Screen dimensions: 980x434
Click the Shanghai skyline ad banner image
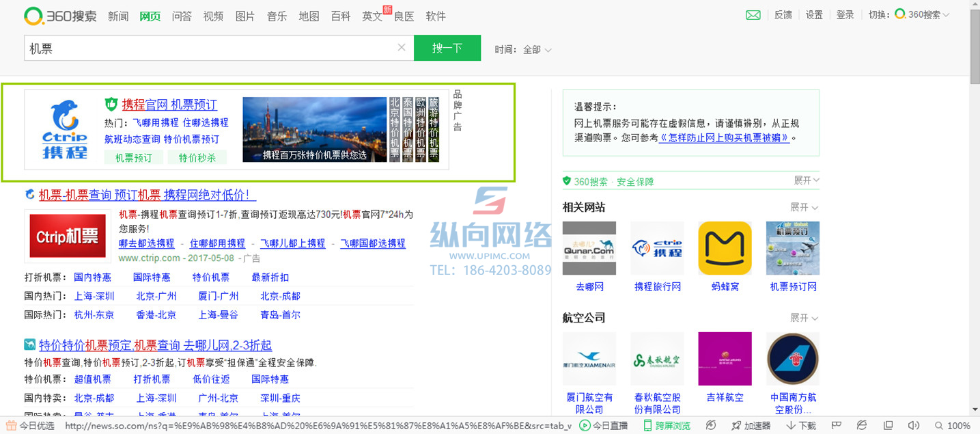pos(315,129)
